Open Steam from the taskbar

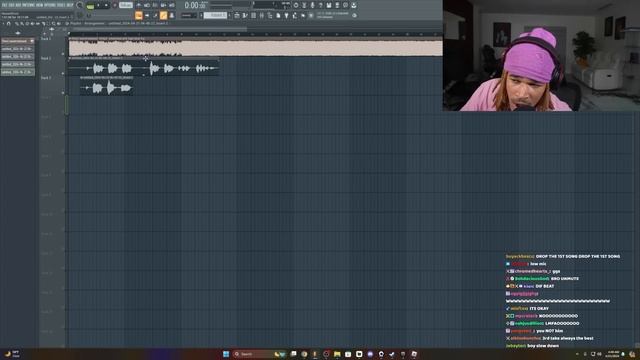(x=392, y=354)
